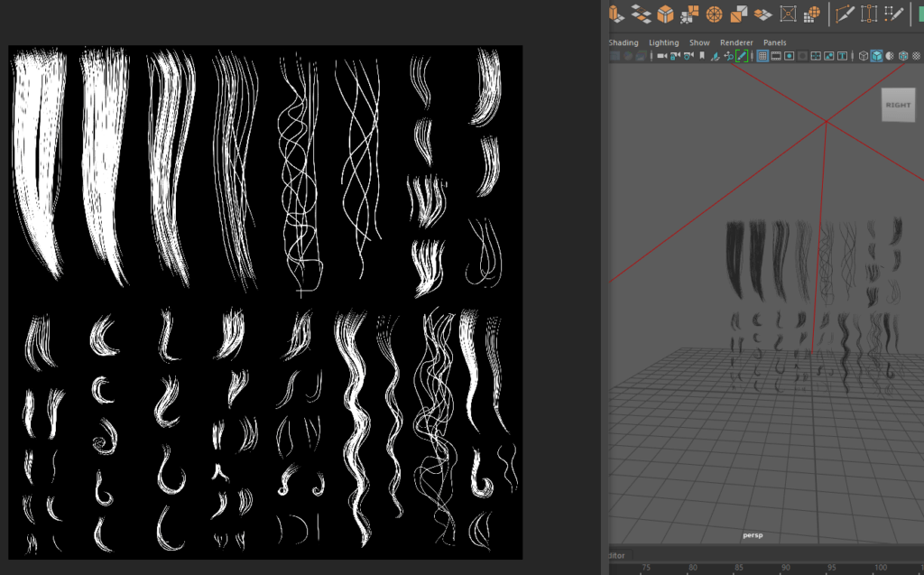Click the subdiv proxy sphere icon
The image size is (924, 575).
point(812,14)
